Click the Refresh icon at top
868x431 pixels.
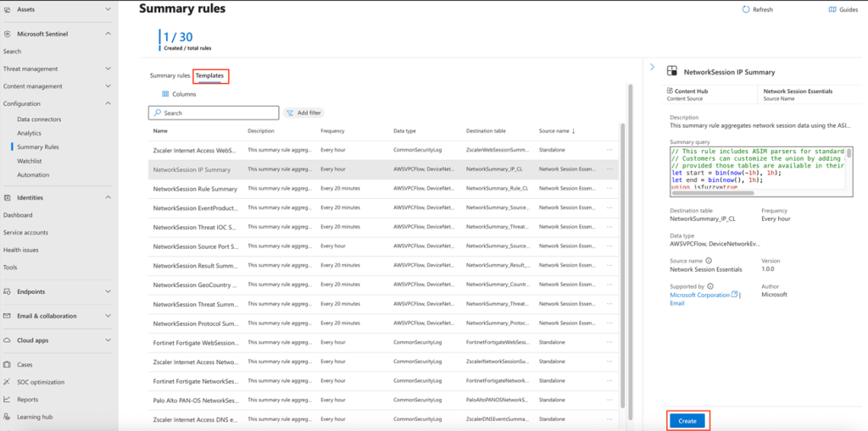(x=745, y=9)
